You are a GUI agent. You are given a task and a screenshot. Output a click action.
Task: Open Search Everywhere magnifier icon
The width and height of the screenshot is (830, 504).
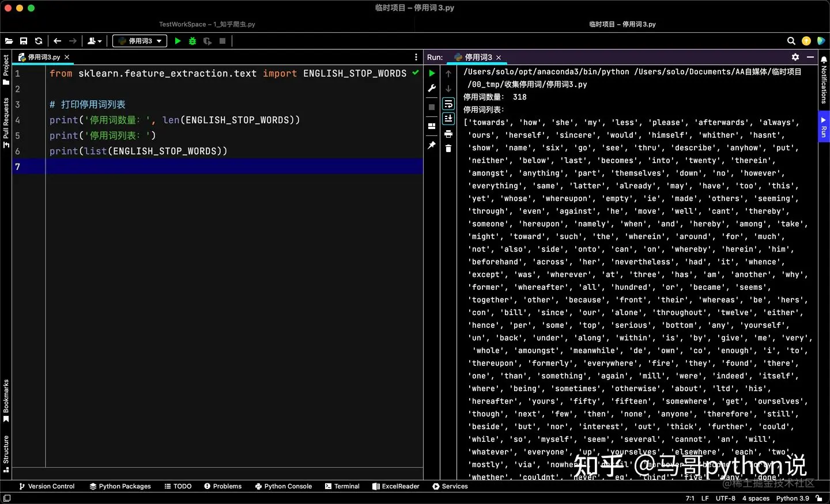791,41
